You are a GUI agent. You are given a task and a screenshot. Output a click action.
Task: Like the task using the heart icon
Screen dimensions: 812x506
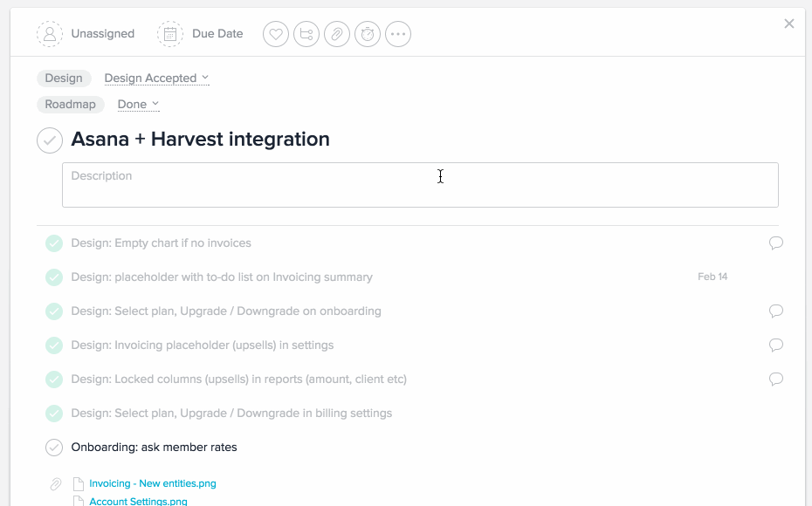click(x=275, y=34)
